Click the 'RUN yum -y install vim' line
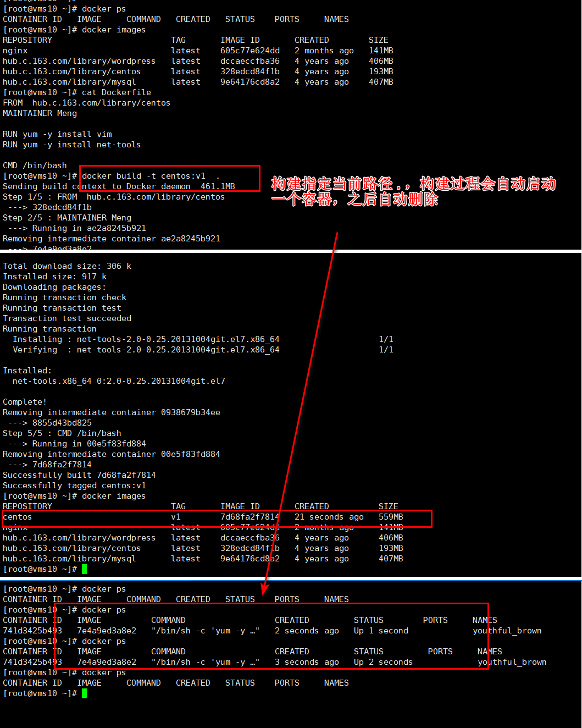Image resolution: width=582 pixels, height=728 pixels. pyautogui.click(x=57, y=134)
